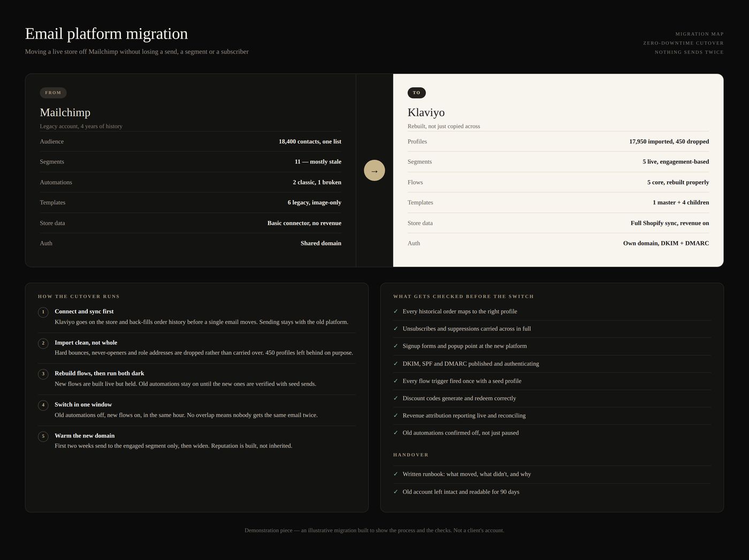Click 'Basic connector, no revenue' value
This screenshot has height=560, width=749.
pyautogui.click(x=304, y=223)
